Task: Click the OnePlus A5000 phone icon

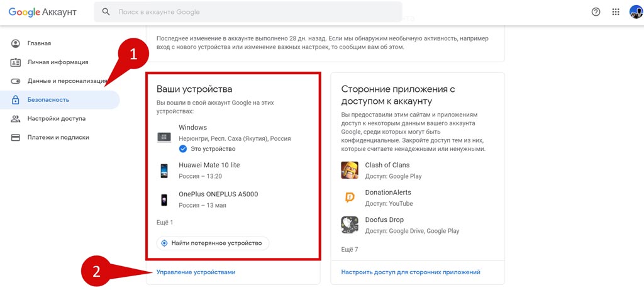Action: pos(164,199)
